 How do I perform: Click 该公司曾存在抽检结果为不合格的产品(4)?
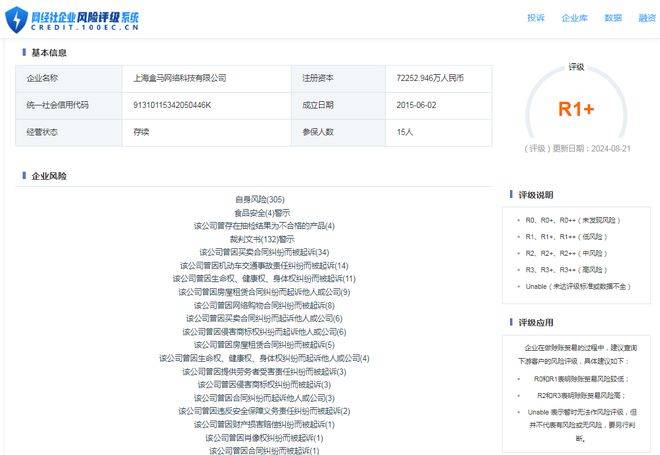pyautogui.click(x=264, y=226)
